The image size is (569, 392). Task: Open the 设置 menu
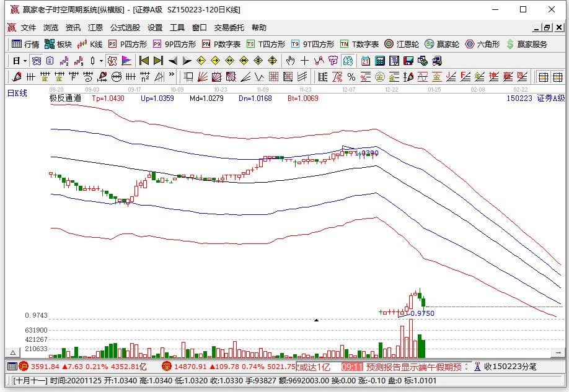coord(155,28)
